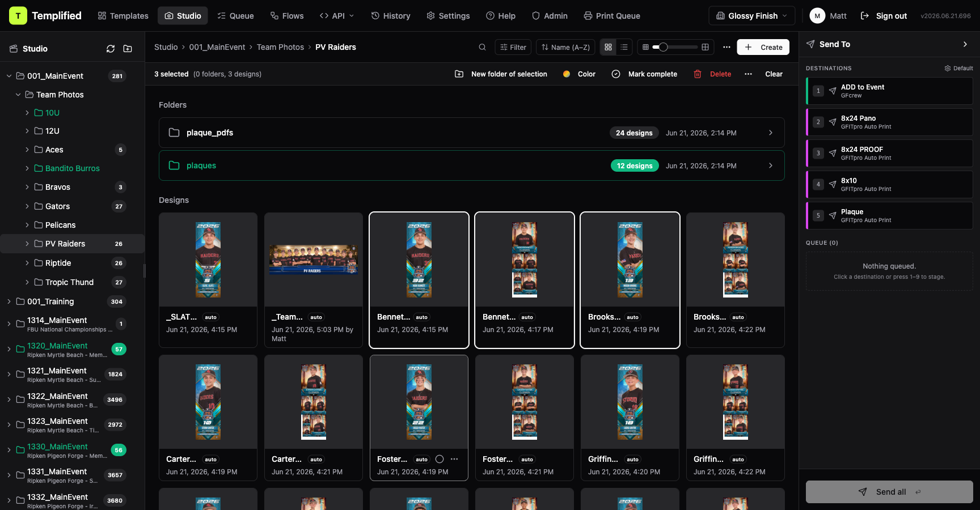Click the Sign out arrow icon
Screen dimensions: 980x510
[x=865, y=16]
